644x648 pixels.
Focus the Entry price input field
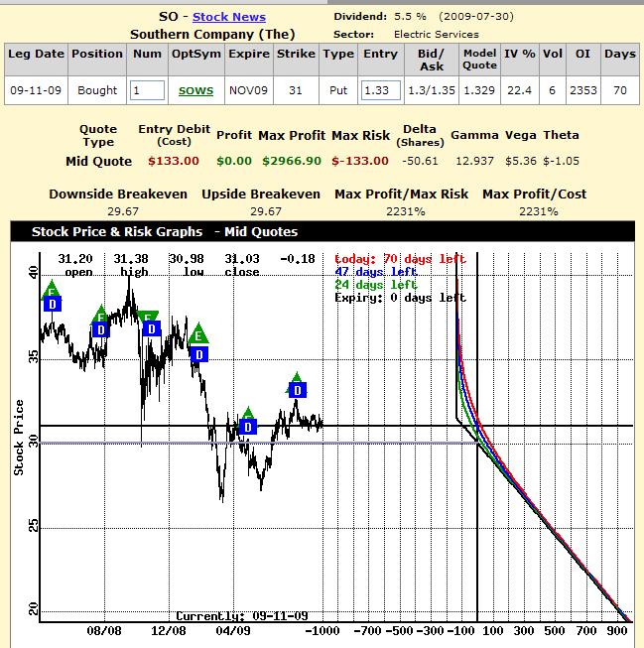(x=380, y=90)
